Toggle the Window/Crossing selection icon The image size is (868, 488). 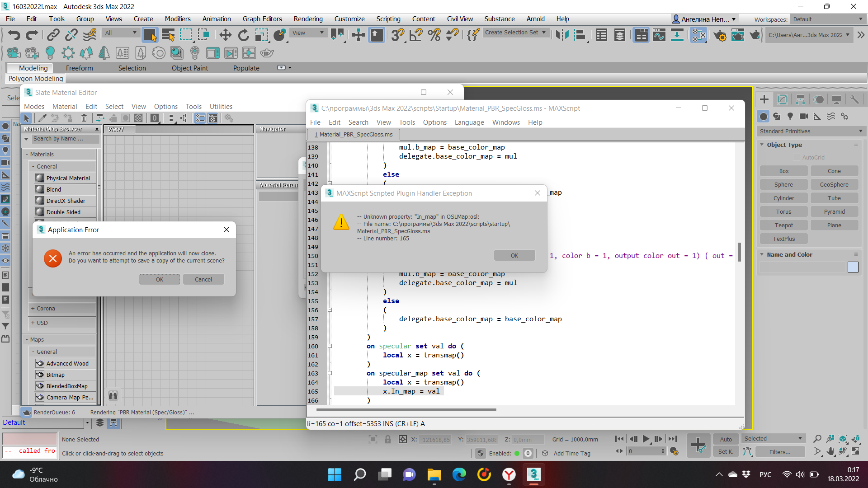[x=203, y=35]
